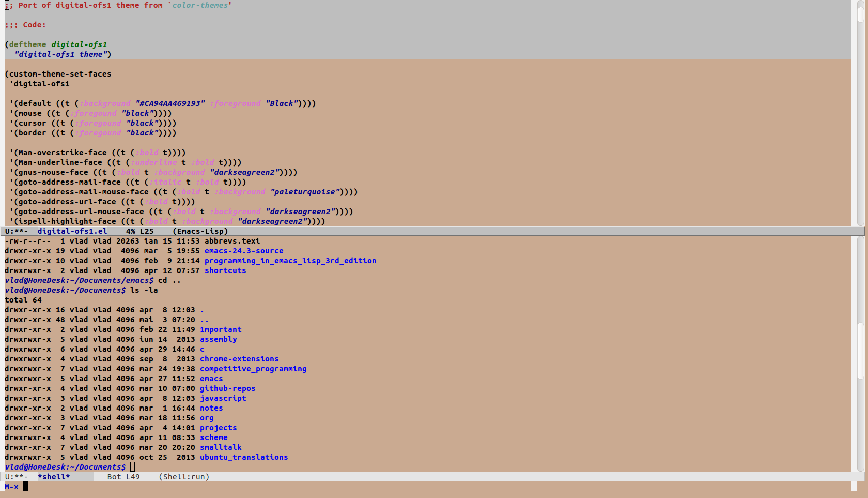Click the `color-themes' reference in comment
This screenshot has width=868, height=498.
[200, 5]
